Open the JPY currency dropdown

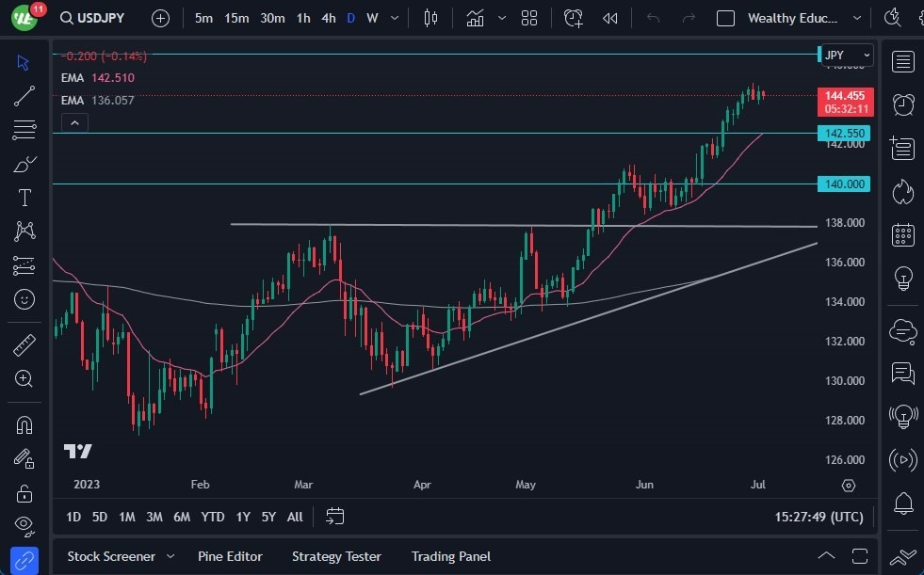846,56
